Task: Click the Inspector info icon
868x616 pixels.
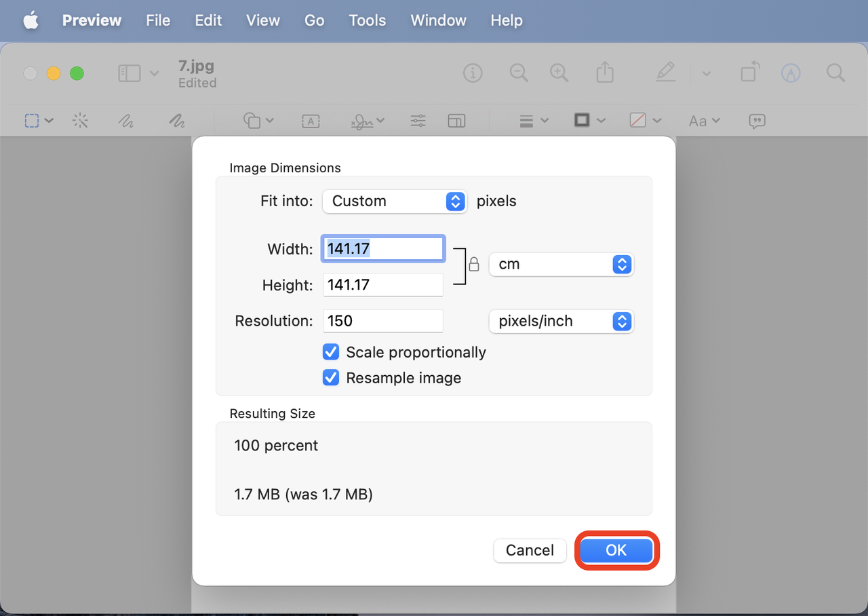Action: coord(473,73)
